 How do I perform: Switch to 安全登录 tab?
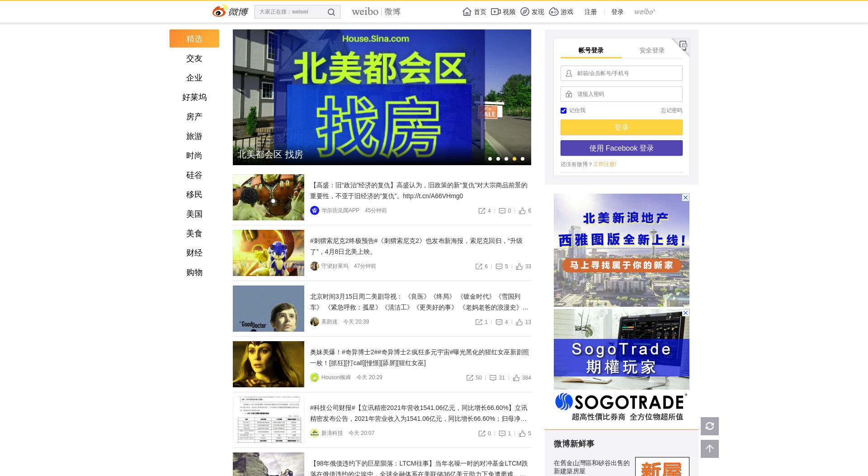pyautogui.click(x=652, y=50)
